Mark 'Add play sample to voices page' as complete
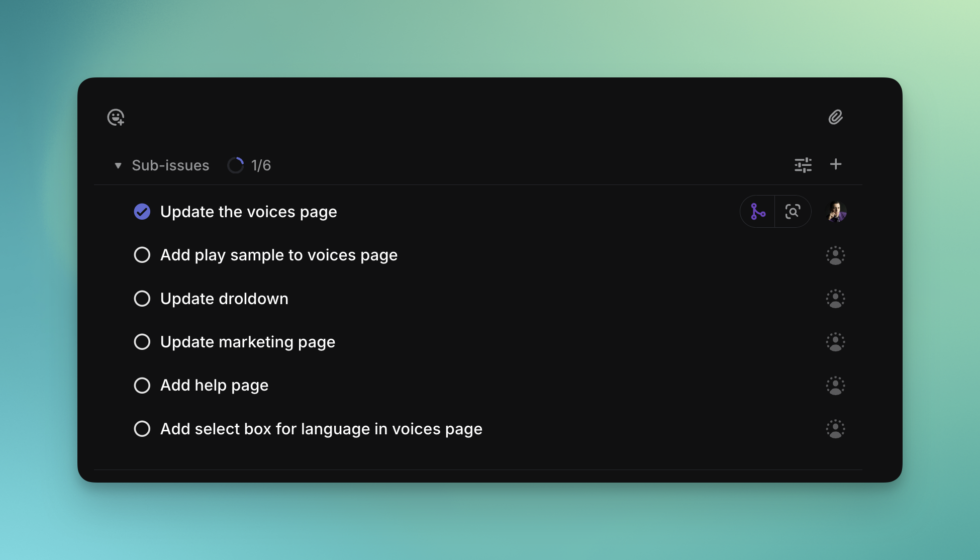This screenshot has height=560, width=980. tap(142, 255)
